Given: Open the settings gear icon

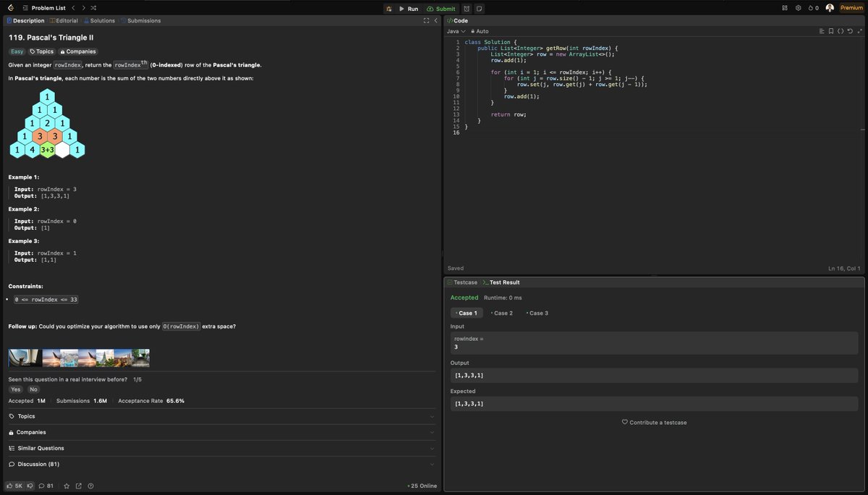Looking at the screenshot, I should [x=799, y=8].
